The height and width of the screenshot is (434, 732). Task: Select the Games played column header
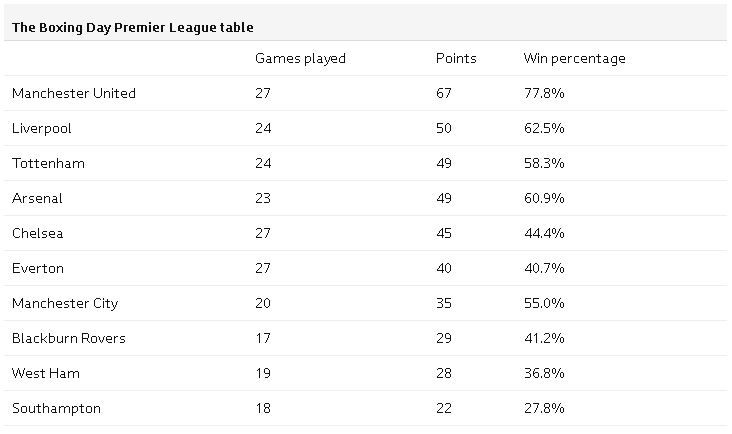tap(300, 59)
